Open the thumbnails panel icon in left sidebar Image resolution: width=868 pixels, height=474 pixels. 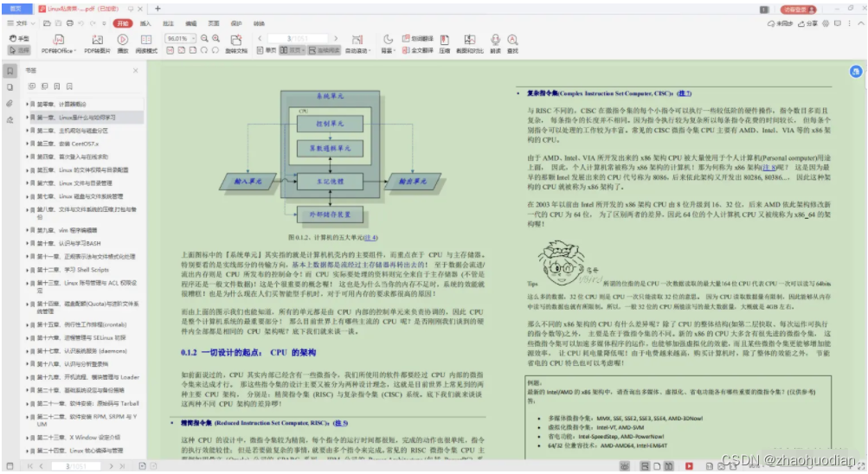(10, 87)
